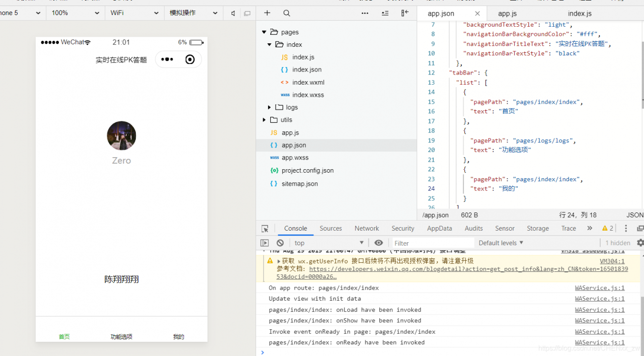Image resolution: width=644 pixels, height=356 pixels.
Task: Open the DevTools settings gear icon
Action: click(x=640, y=243)
